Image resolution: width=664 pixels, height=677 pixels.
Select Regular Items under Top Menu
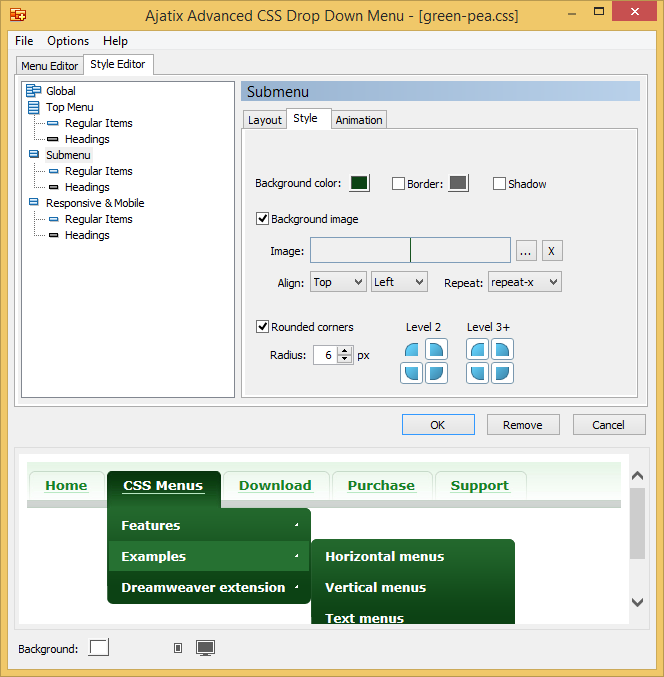coord(98,123)
